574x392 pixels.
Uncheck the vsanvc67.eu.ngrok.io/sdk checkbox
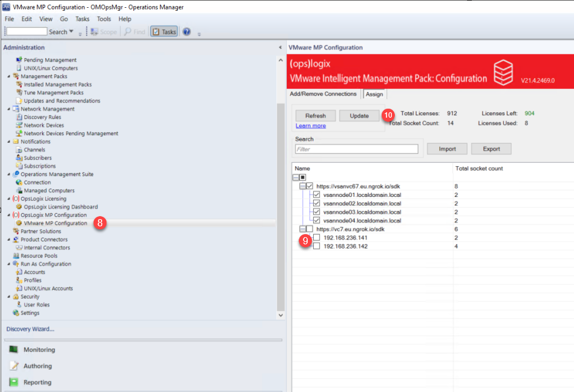tap(310, 186)
